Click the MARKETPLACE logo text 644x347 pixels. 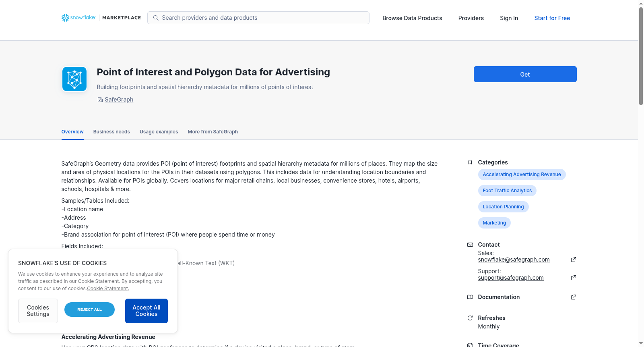pos(122,18)
